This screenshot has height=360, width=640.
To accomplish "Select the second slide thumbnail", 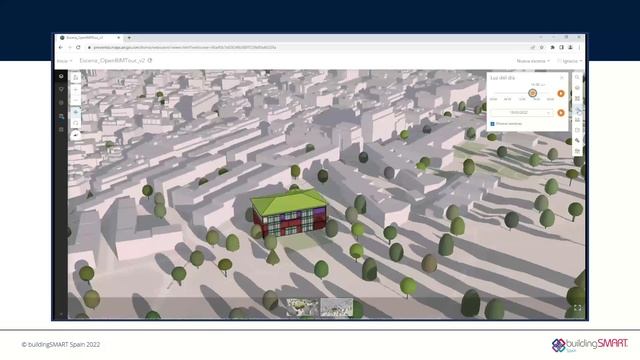I will [x=336, y=307].
